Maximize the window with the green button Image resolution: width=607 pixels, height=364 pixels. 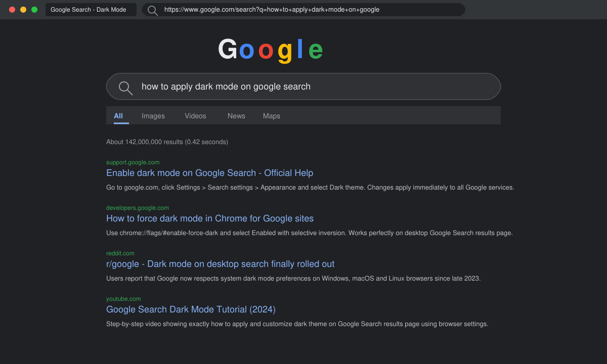click(34, 10)
